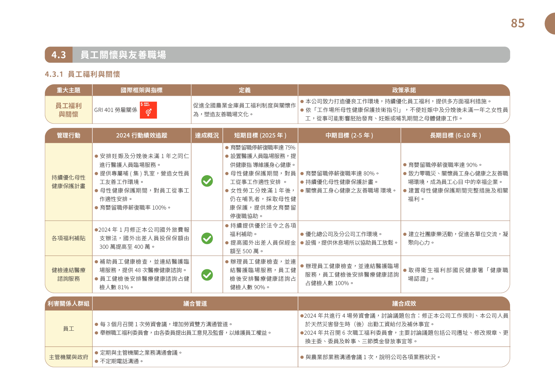Click the green checkmark for 持續優化母性健康保護計畫
This screenshot has width=555, height=392.
click(x=207, y=181)
